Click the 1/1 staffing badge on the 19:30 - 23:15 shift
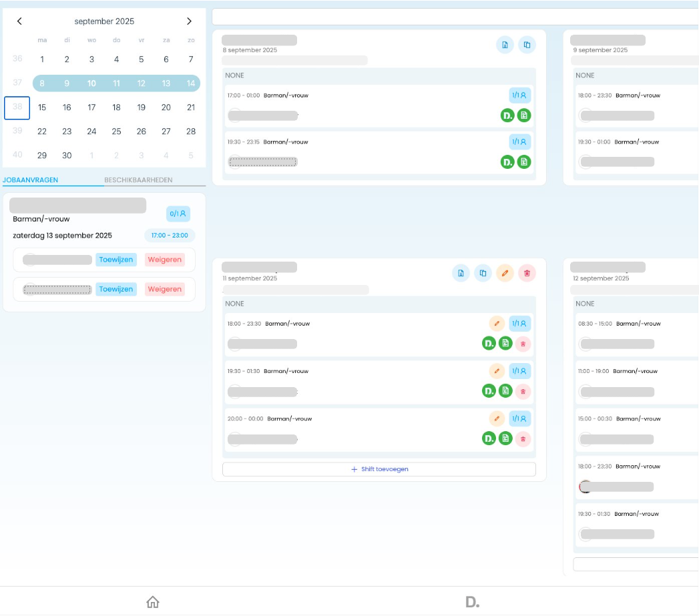The width and height of the screenshot is (699, 616). pyautogui.click(x=520, y=141)
